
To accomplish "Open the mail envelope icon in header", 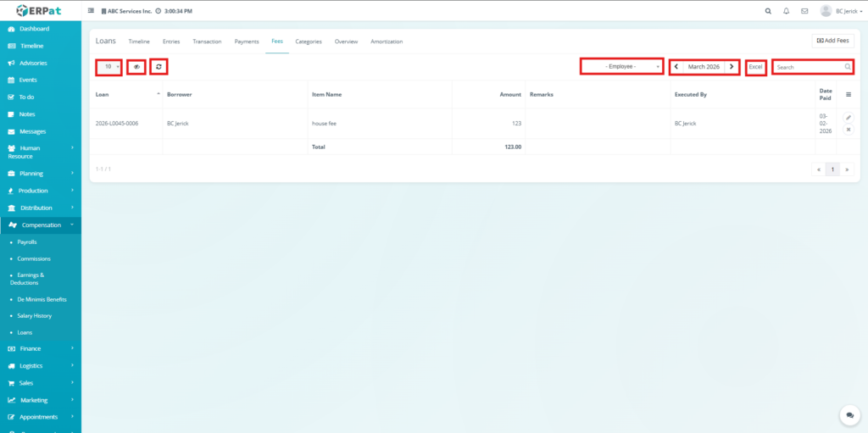I will point(804,11).
